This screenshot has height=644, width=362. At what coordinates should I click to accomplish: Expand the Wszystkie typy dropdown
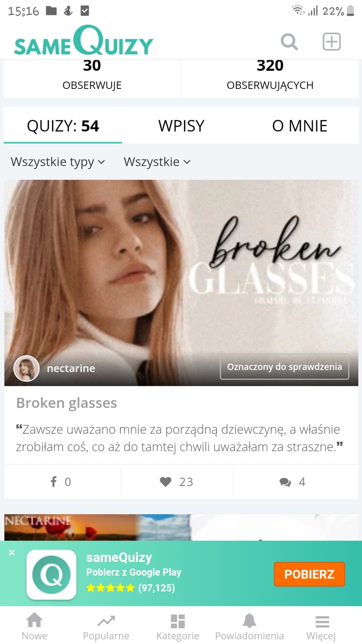[x=58, y=162]
